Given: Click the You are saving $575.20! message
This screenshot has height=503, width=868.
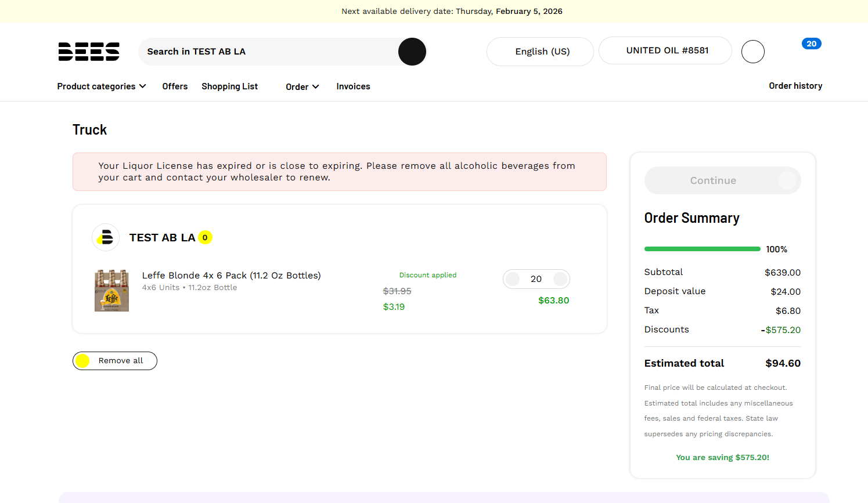Looking at the screenshot, I should [723, 458].
